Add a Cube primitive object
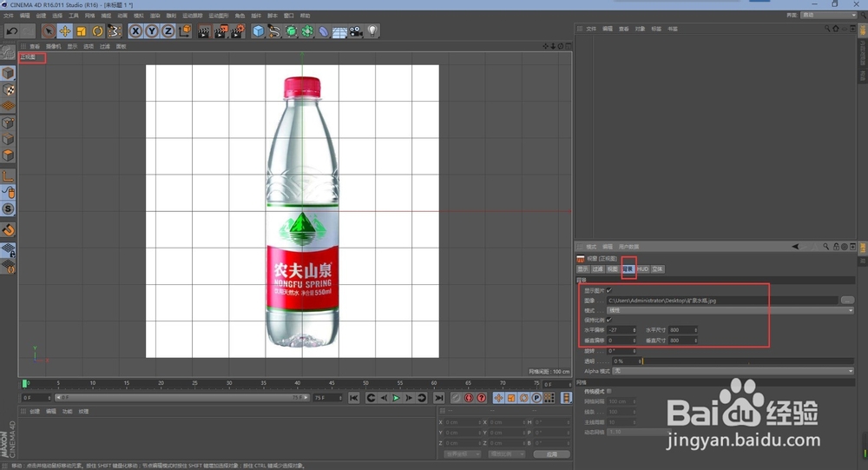The image size is (868, 470). (x=259, y=31)
